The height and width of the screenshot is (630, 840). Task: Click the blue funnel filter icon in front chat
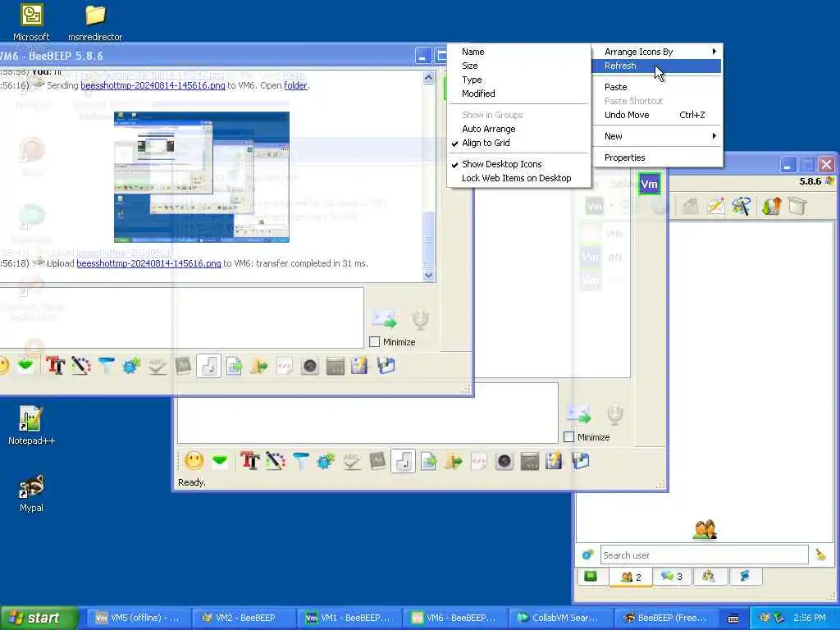click(300, 461)
